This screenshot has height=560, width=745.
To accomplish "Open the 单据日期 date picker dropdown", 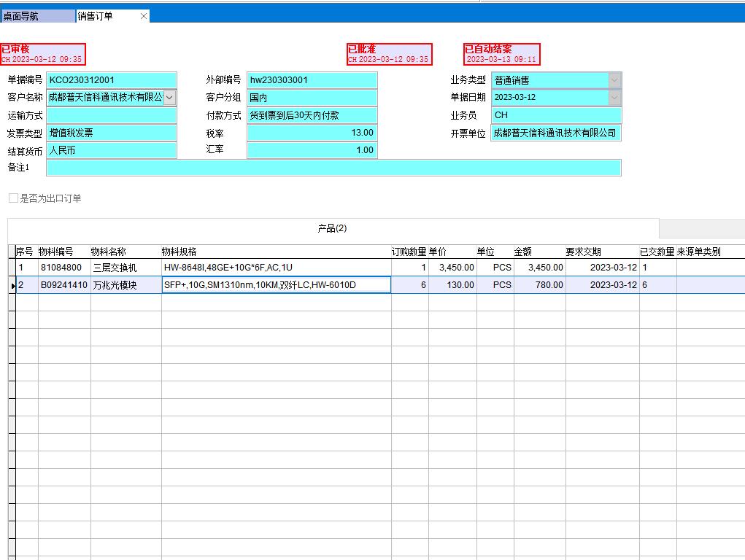I will tap(615, 97).
